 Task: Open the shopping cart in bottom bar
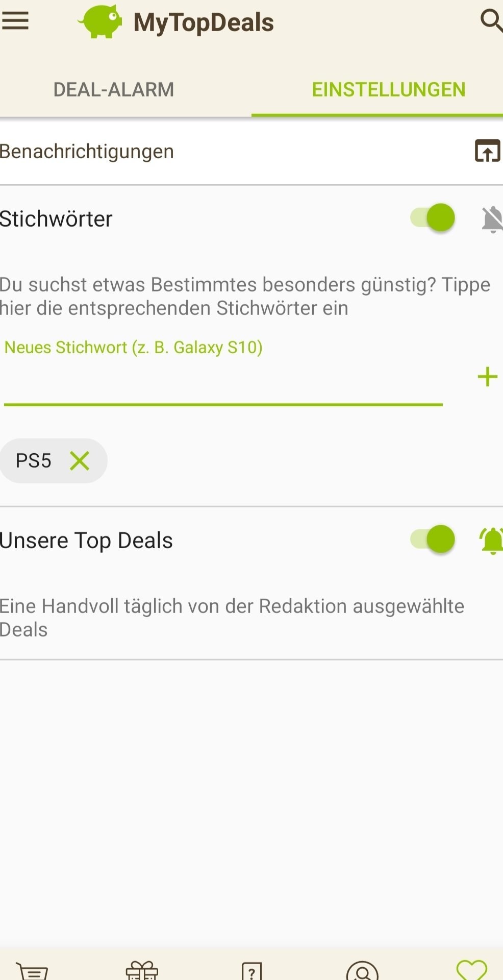[32, 970]
